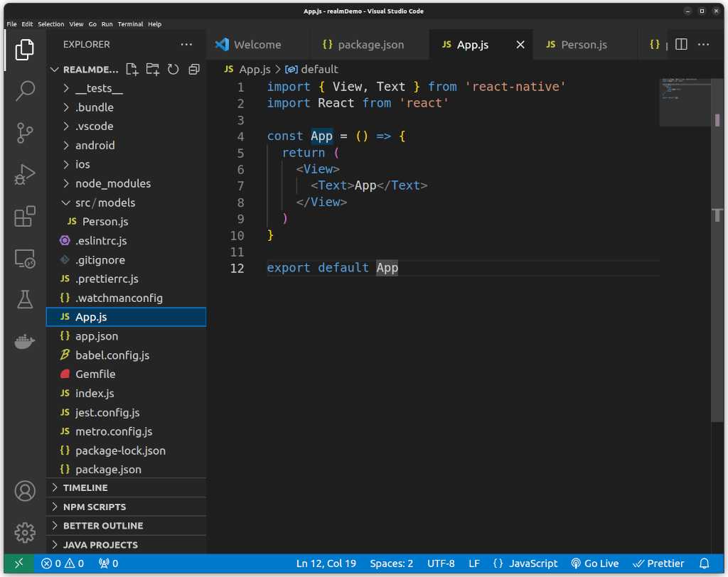728x577 pixels.
Task: Open the File menu
Action: (x=11, y=24)
